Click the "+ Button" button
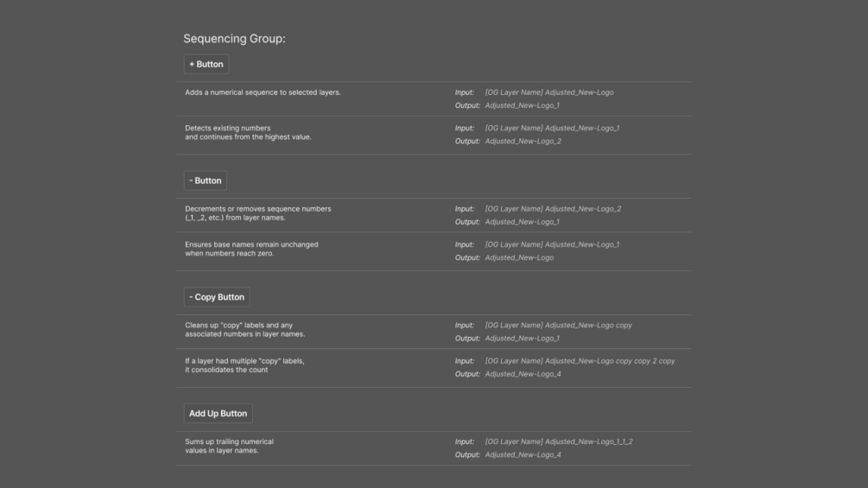This screenshot has height=488, width=868. click(x=206, y=64)
